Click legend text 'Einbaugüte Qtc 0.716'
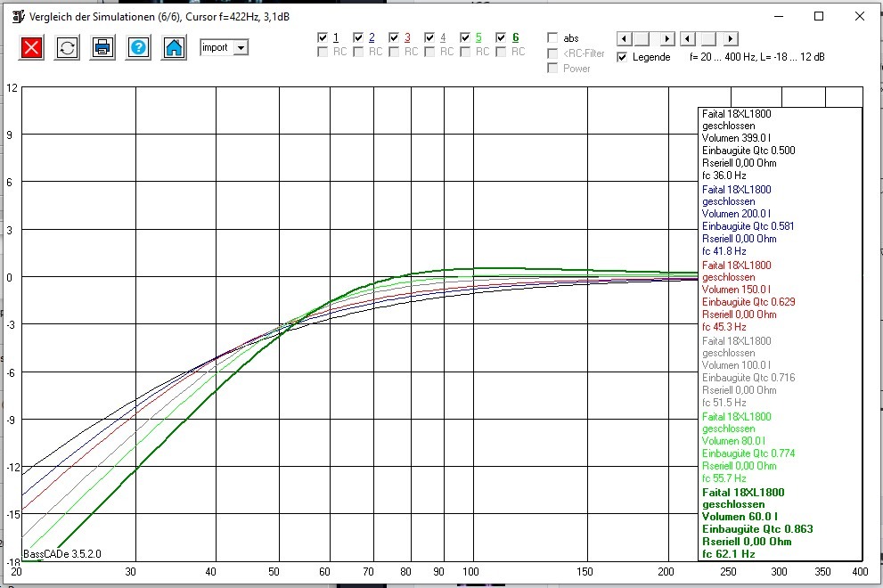This screenshot has height=588, width=883. [x=748, y=378]
